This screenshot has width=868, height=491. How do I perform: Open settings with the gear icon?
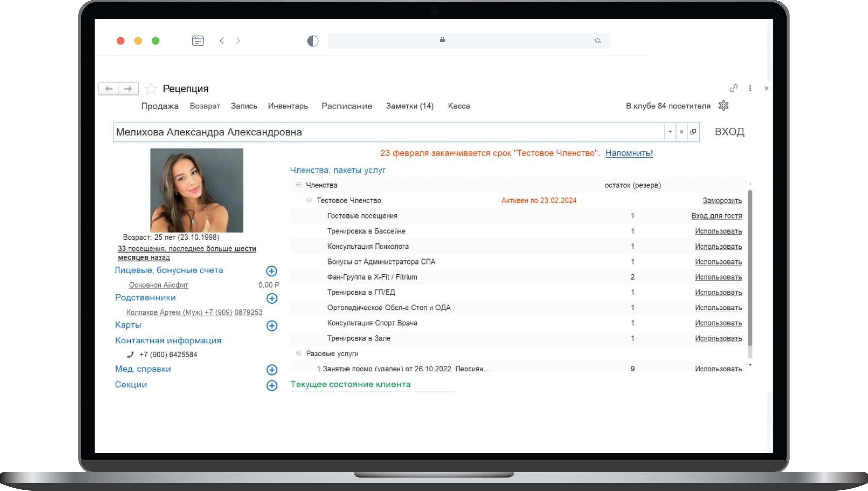724,105
